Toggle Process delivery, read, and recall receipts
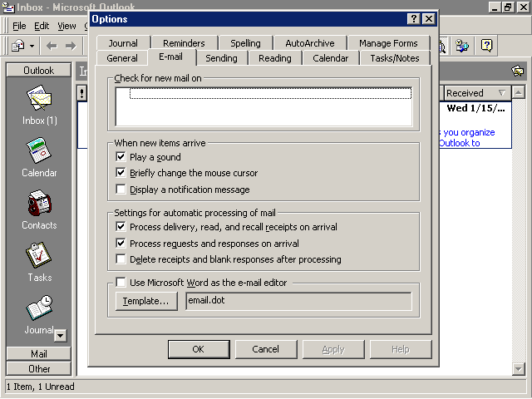 pyautogui.click(x=121, y=226)
